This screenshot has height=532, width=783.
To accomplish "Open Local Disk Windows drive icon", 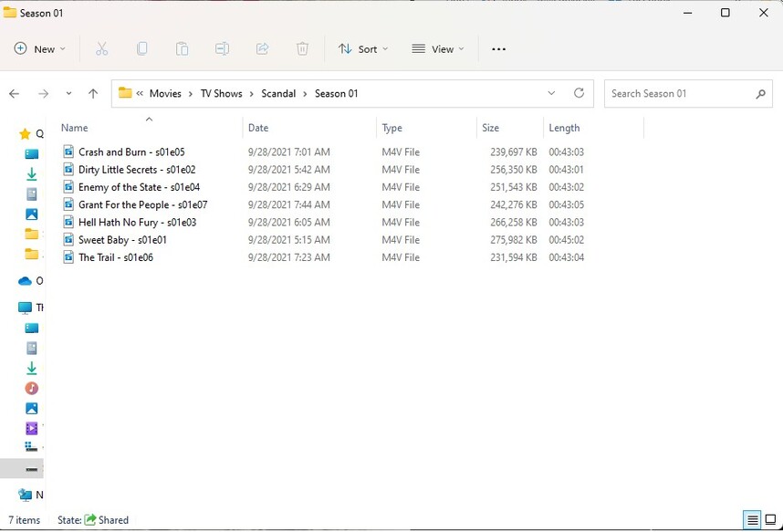I will [x=31, y=447].
